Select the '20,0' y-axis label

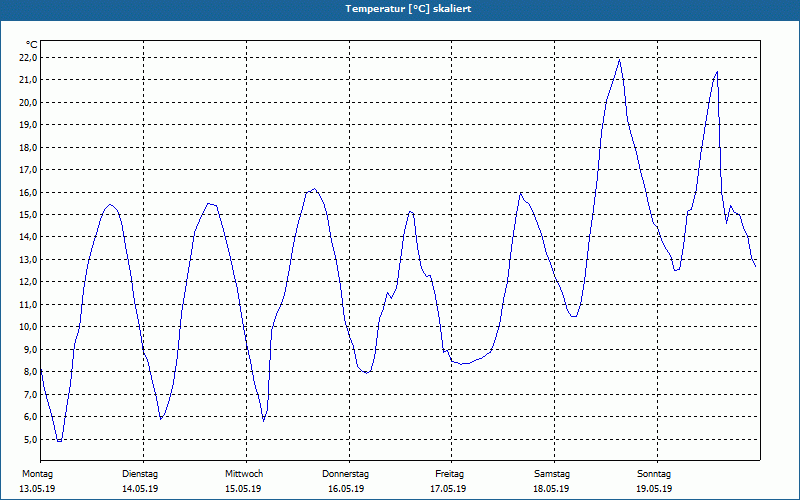28,103
